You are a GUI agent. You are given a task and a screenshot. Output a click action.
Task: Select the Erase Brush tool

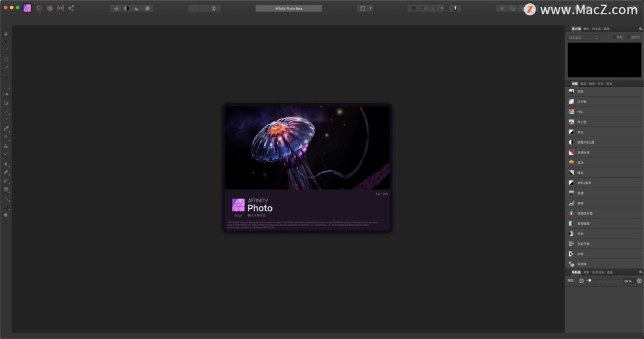point(6,129)
